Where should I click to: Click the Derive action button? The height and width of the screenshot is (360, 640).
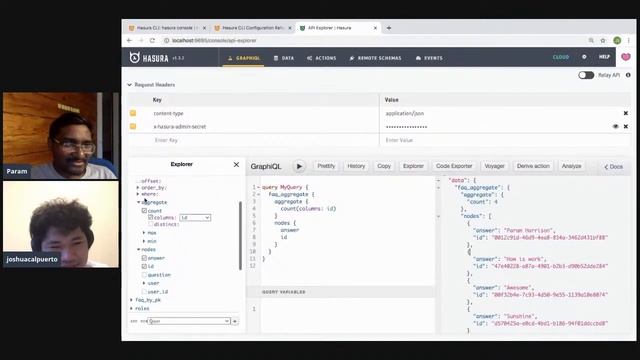tap(533, 166)
